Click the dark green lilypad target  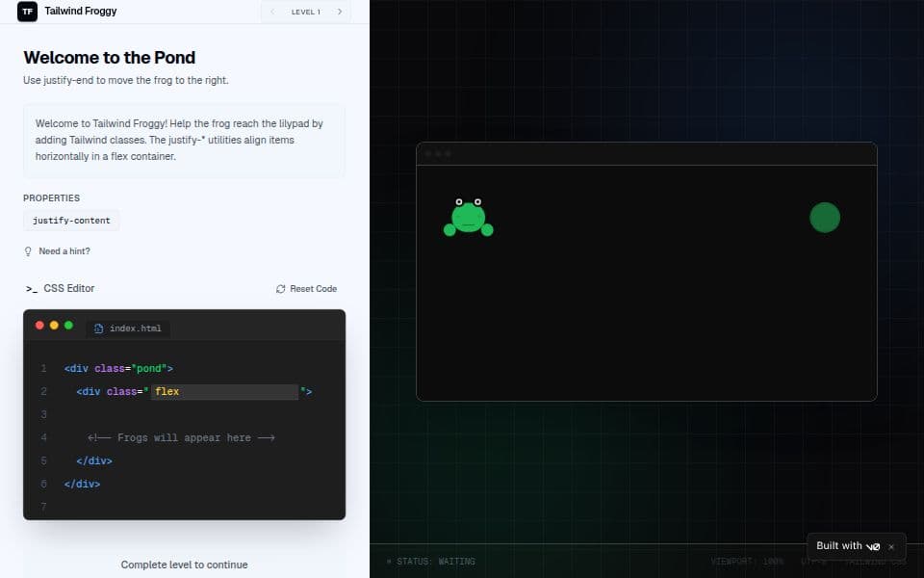click(x=825, y=218)
